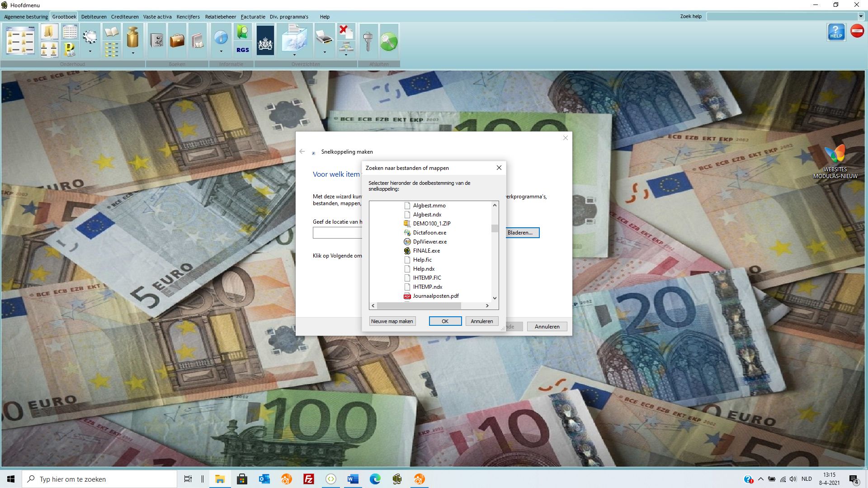The width and height of the screenshot is (868, 488).
Task: Select the Grootboek tab
Action: tap(64, 17)
